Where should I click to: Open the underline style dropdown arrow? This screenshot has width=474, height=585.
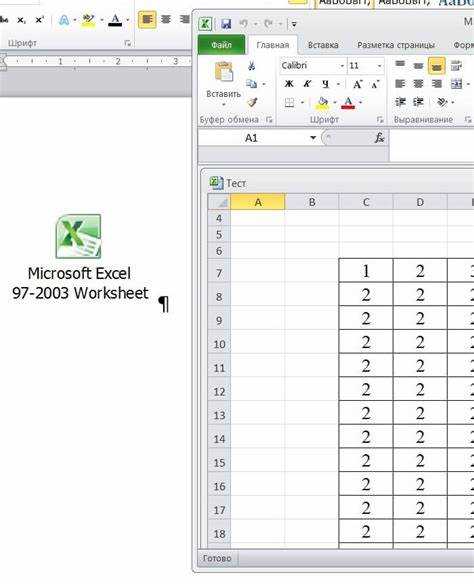(x=339, y=84)
